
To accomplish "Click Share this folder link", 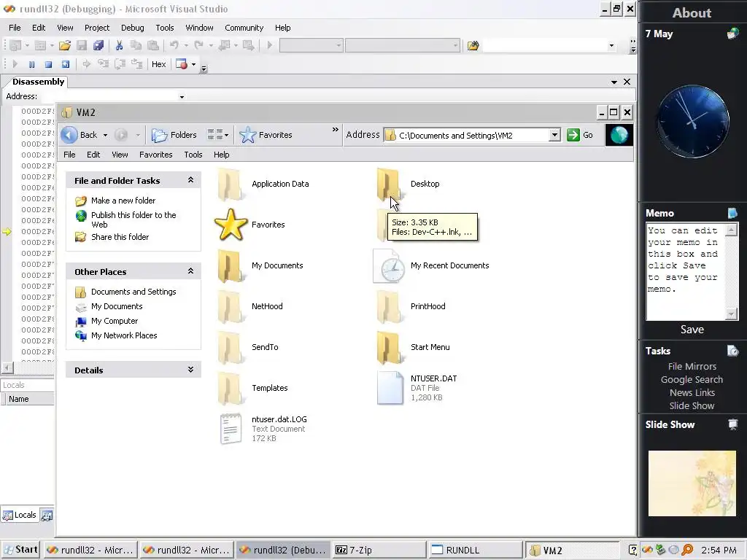I will coord(120,237).
